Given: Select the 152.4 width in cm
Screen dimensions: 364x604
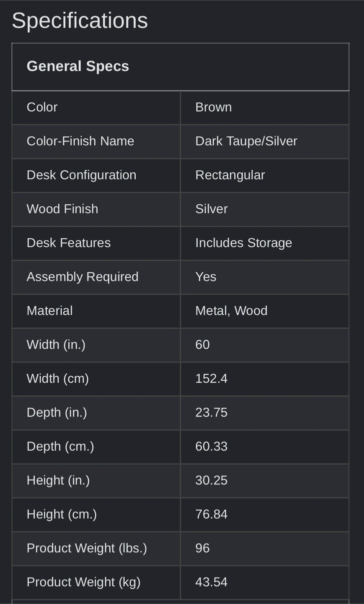Looking at the screenshot, I should tap(212, 379).
